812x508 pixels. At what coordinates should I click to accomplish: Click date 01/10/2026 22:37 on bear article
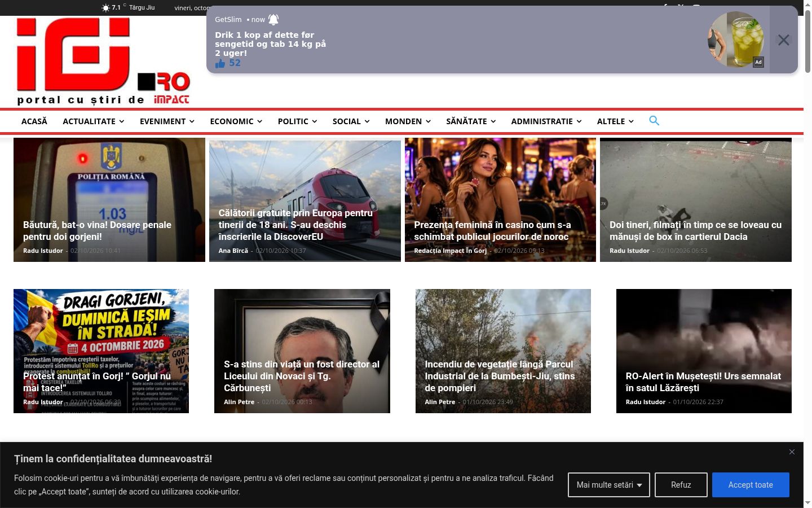pyautogui.click(x=698, y=402)
